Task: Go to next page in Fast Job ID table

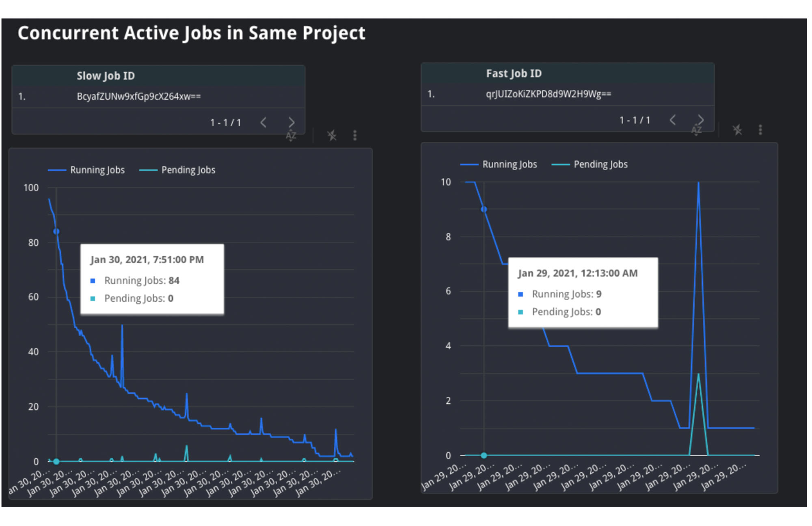Action: pyautogui.click(x=701, y=120)
